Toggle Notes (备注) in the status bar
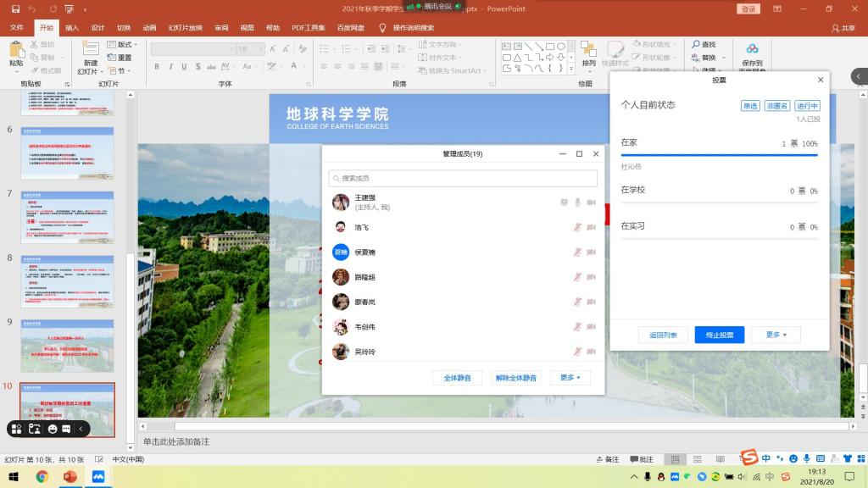868x488 pixels. (607, 459)
